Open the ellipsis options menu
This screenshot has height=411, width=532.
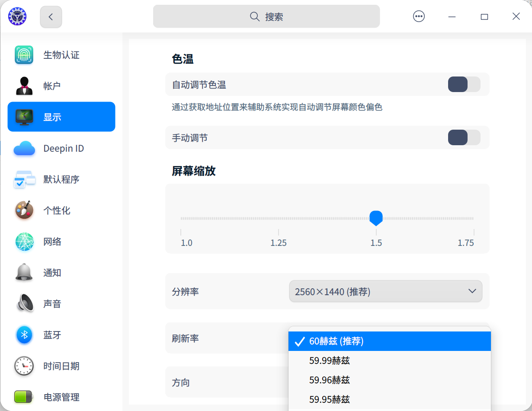419,16
